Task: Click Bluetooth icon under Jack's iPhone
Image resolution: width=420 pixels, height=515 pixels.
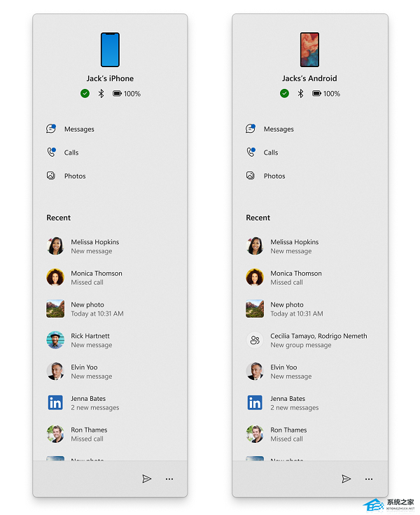Action: (x=101, y=94)
